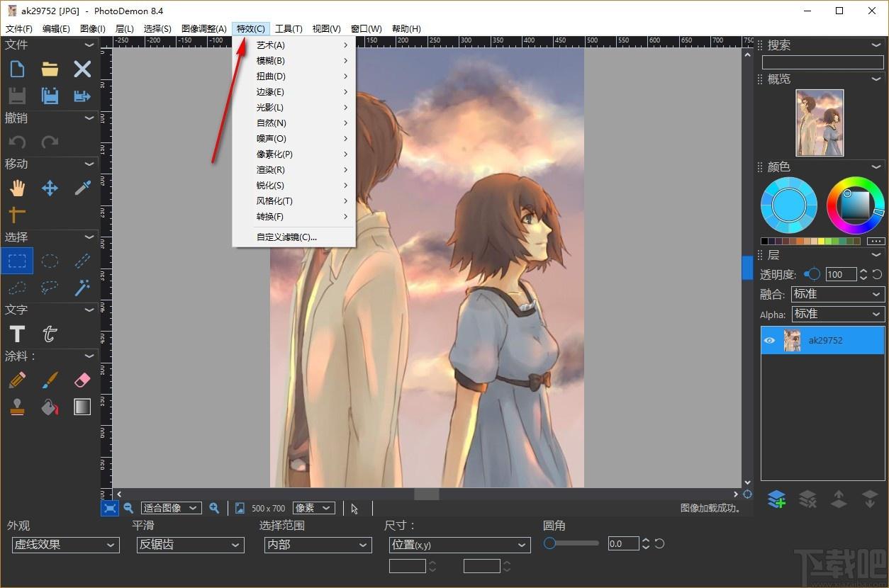This screenshot has width=889, height=588.
Task: Click the fit image to screen button
Action: (110, 508)
